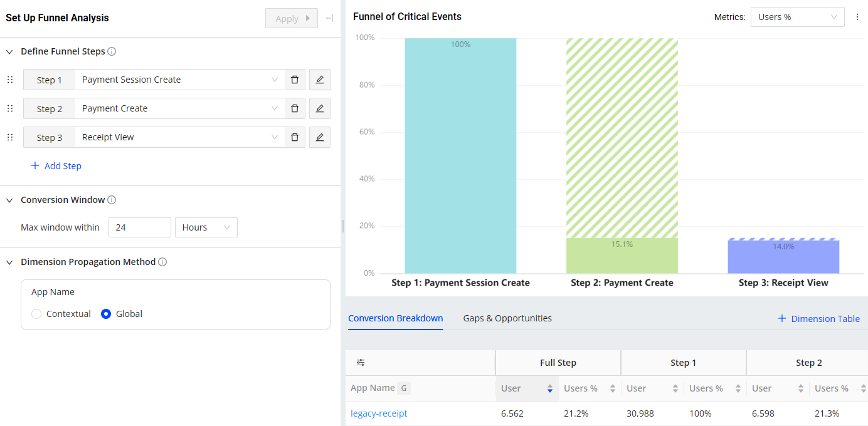This screenshot has height=426, width=868.
Task: Click the Add Step link
Action: 56,166
